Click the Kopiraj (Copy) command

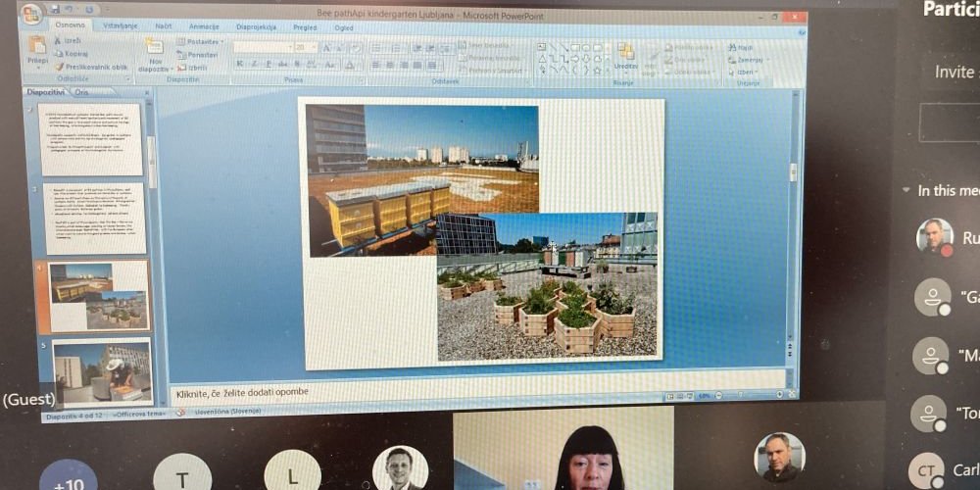pos(72,54)
